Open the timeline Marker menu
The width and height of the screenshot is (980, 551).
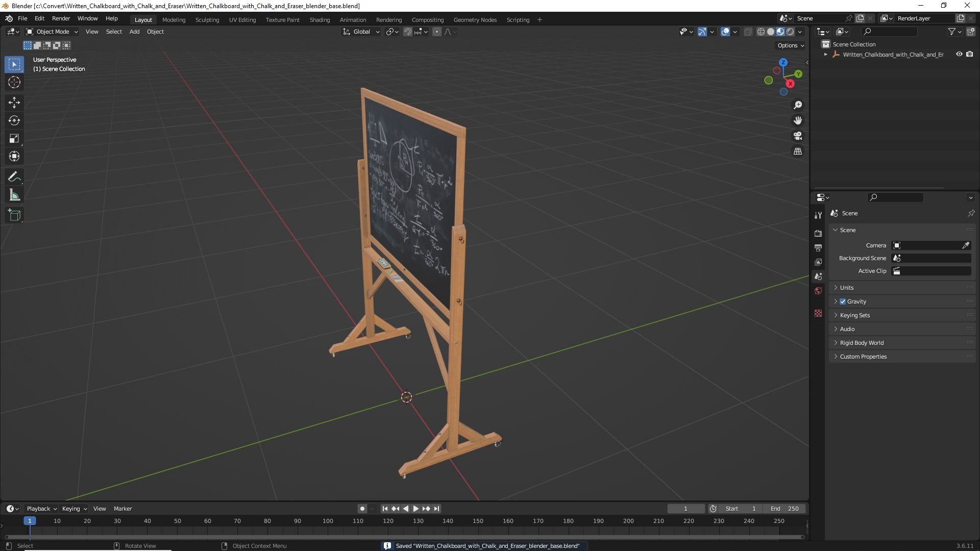[x=122, y=509]
